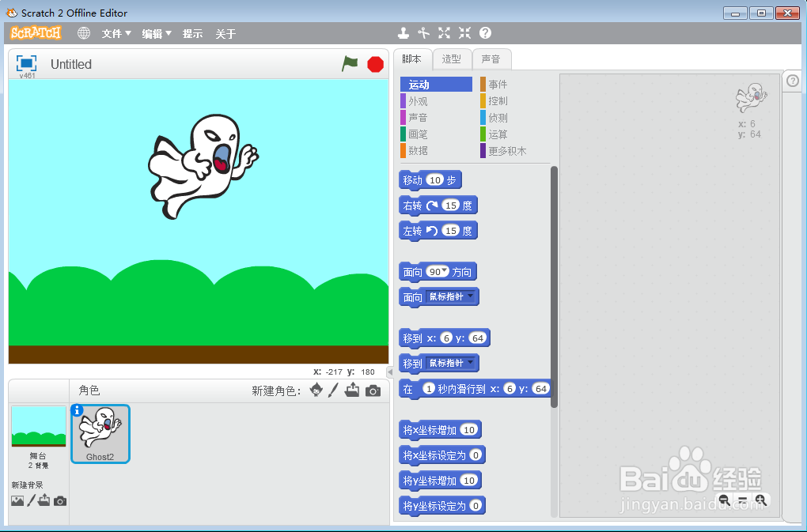Open the 提示 menu
Viewport: 807px width, 532px height.
pyautogui.click(x=192, y=34)
